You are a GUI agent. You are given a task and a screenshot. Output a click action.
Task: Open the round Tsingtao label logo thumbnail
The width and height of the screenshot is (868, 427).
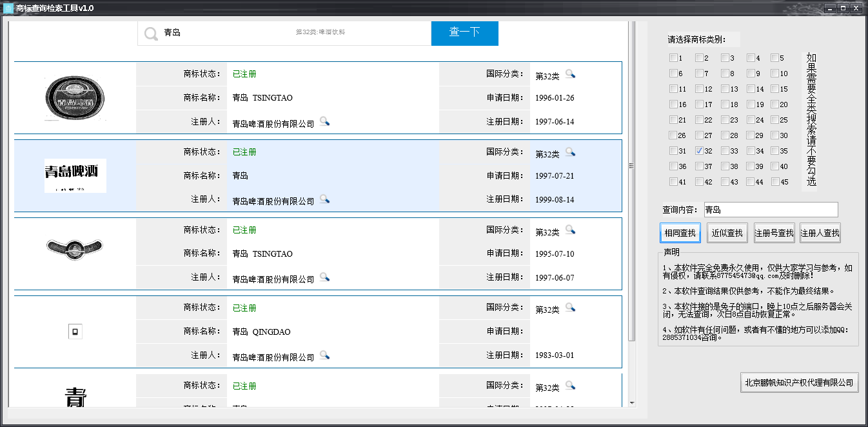[75, 98]
